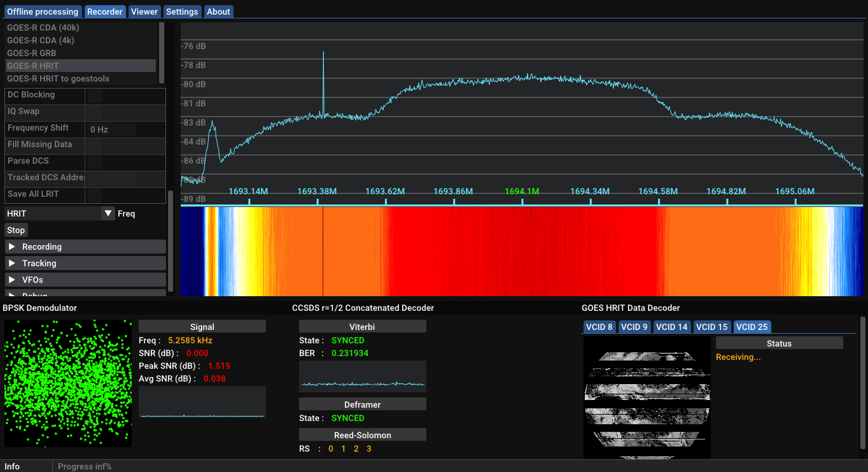Expand the VFOs section
The image size is (868, 472).
[x=85, y=280]
